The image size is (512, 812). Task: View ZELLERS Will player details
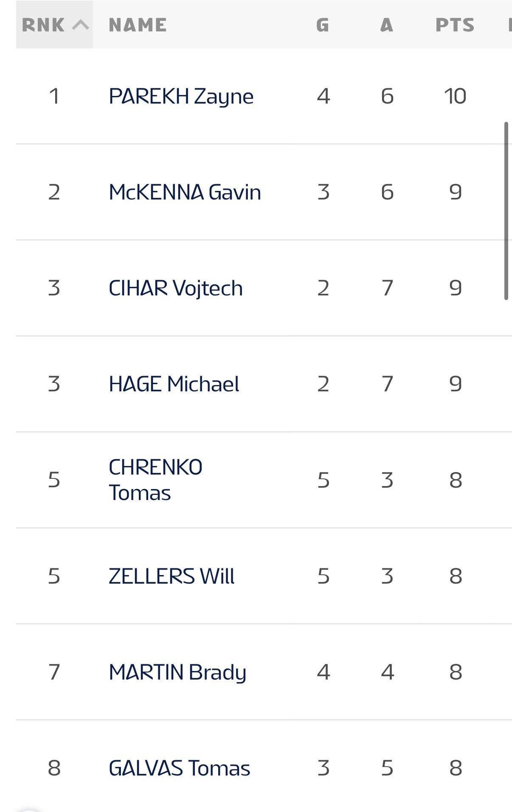(171, 576)
